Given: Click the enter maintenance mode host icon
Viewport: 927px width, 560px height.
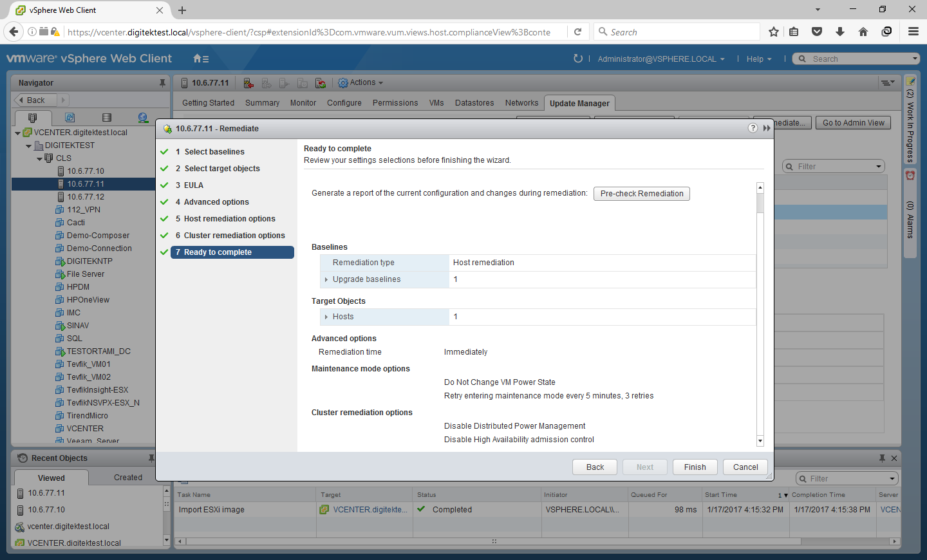Looking at the screenshot, I should pos(248,83).
